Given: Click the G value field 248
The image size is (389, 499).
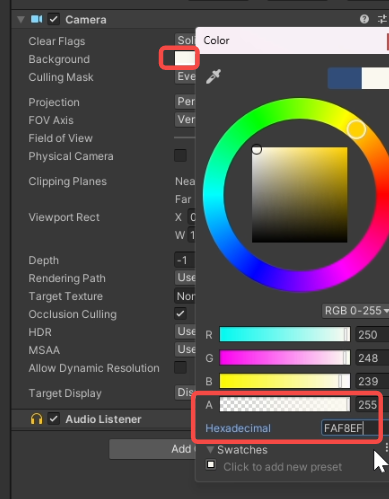Looking at the screenshot, I should tap(372, 358).
